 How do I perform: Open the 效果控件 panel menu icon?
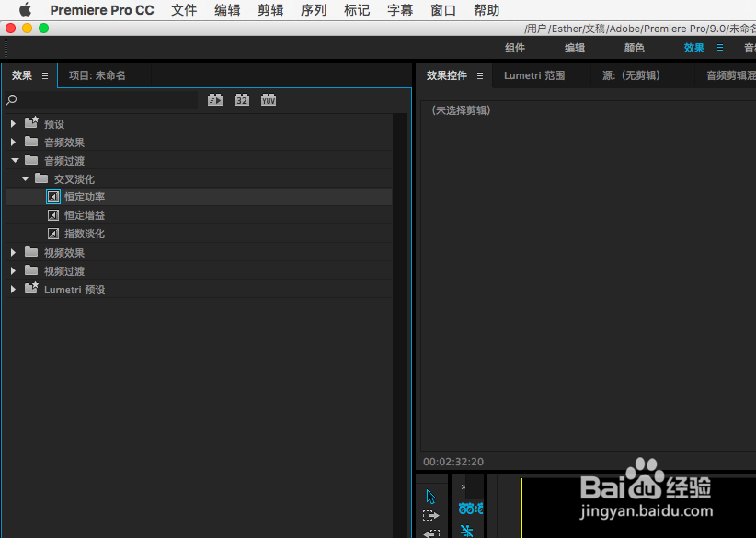[x=480, y=75]
